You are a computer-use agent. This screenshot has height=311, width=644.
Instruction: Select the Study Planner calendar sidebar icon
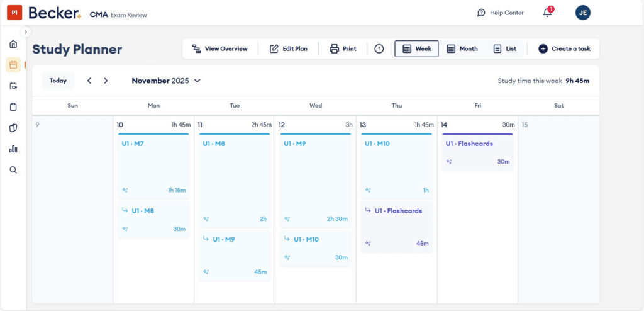tap(13, 65)
